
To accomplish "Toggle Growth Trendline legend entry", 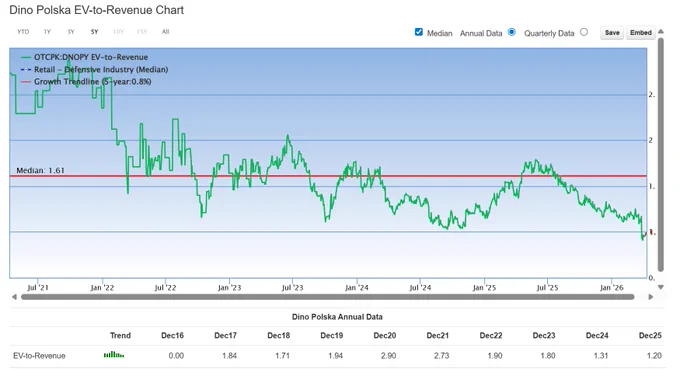I will tap(86, 82).
